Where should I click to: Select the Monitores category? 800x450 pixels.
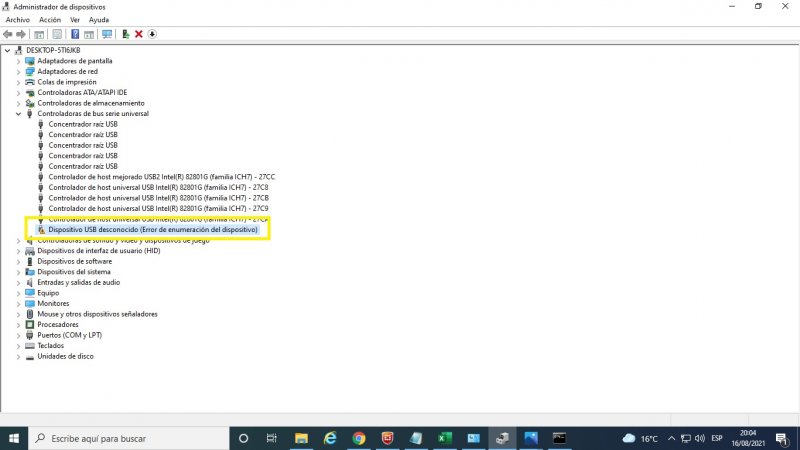[x=53, y=304]
